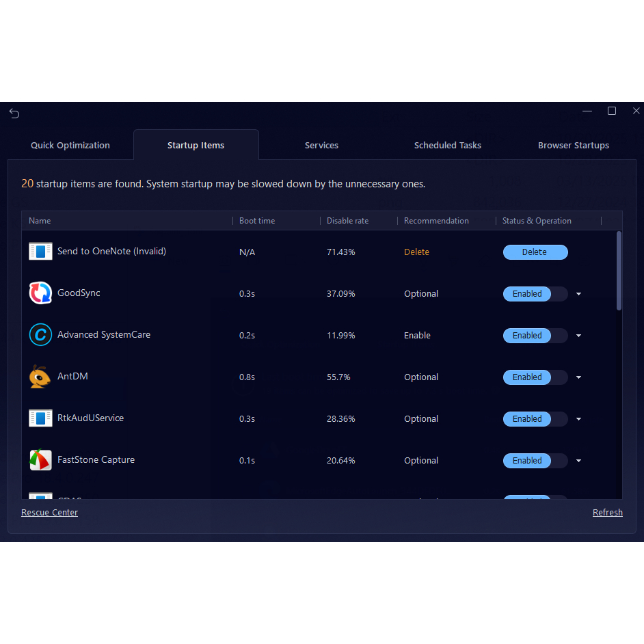Click the N/A boot time value
Viewport: 644px width, 644px height.
247,252
